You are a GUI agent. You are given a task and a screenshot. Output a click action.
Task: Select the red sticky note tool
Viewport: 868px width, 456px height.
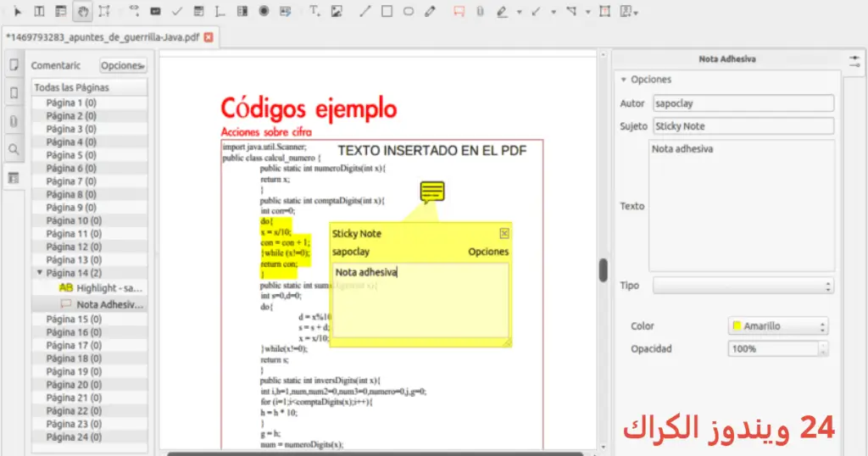click(459, 11)
